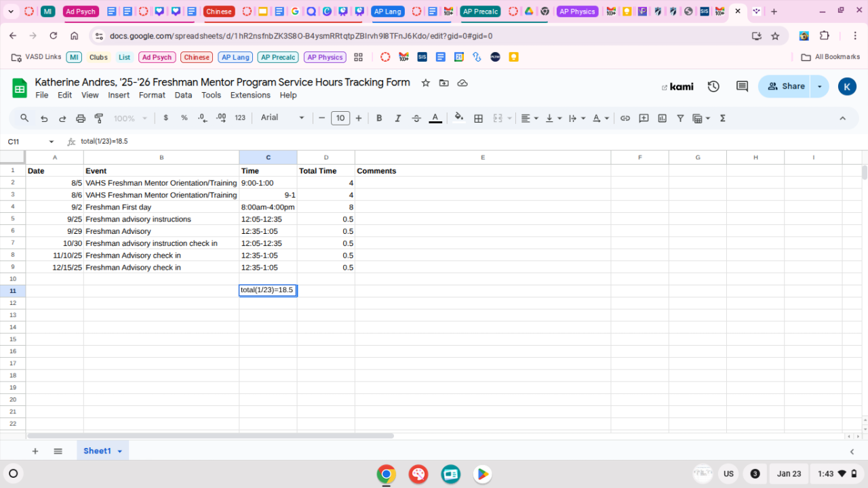Screen dimensions: 868x488
Task: Click the Functions sigma icon
Action: click(722, 118)
